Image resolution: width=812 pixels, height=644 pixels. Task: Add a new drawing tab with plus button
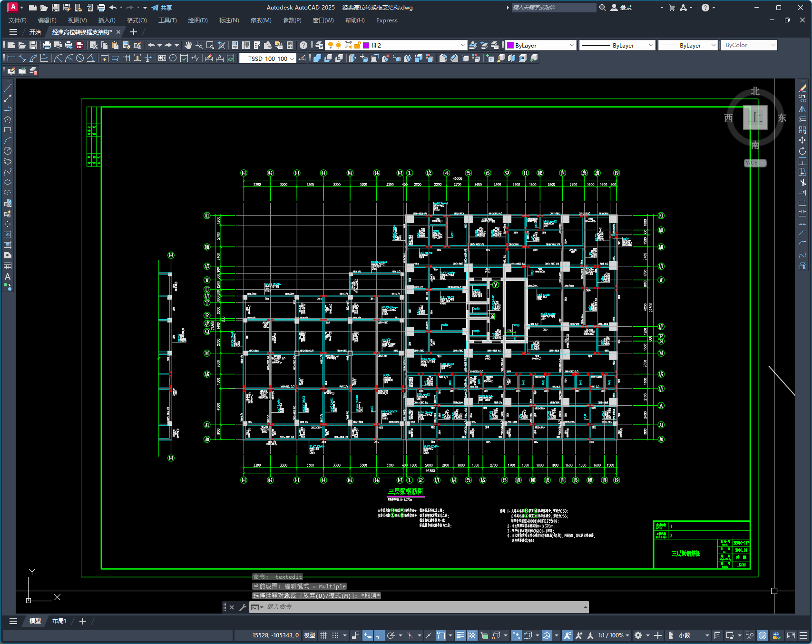coord(134,32)
